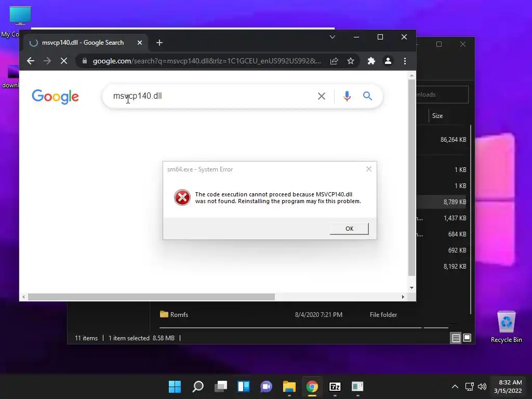Select the 8,192 KB file row in Explorer

coord(443,267)
